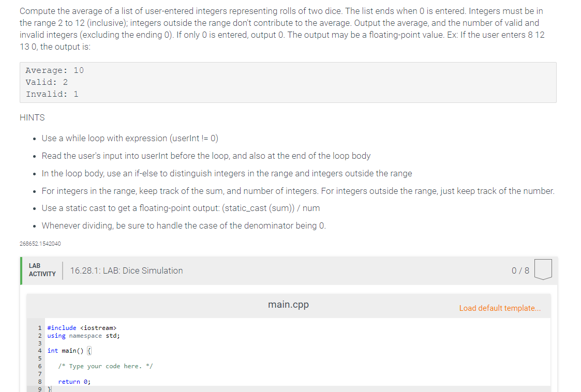The image size is (581, 392).
Task: Open the Load default template link
Action: coord(500,308)
